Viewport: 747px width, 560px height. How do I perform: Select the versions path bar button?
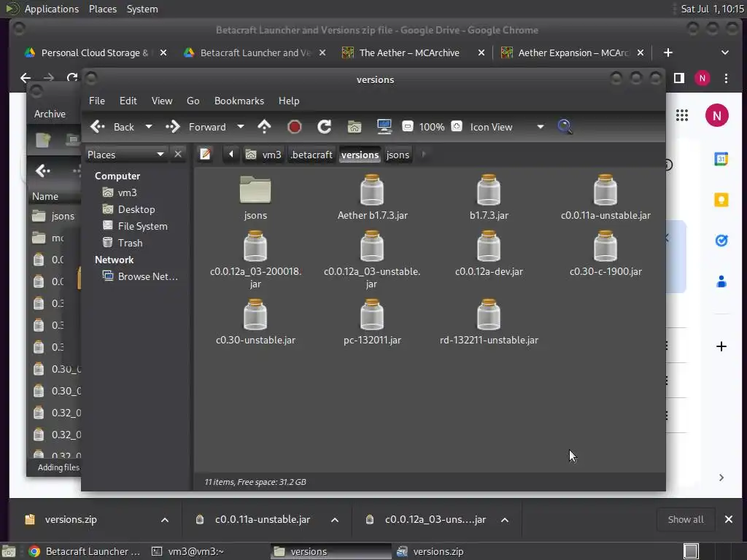[360, 155]
